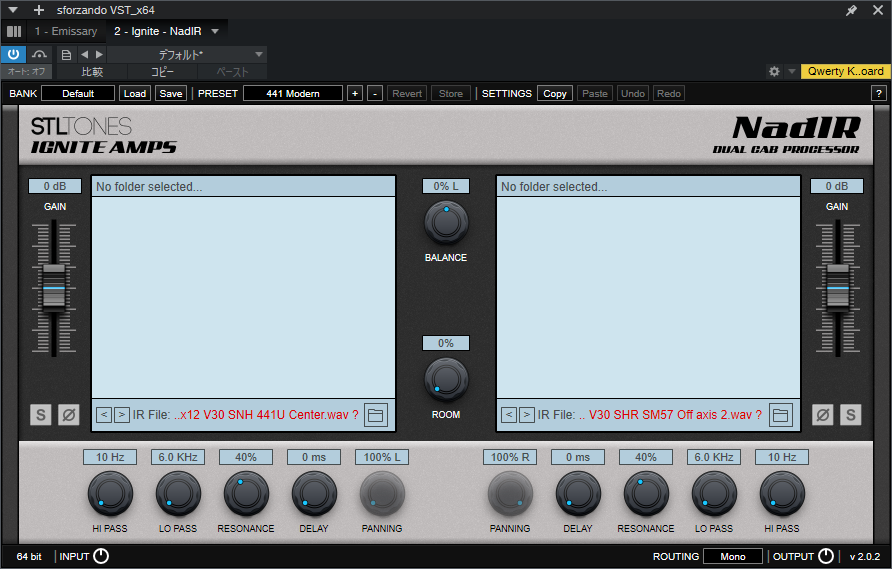The height and width of the screenshot is (569, 892).
Task: Toggle the plugin power bypass button
Action: (14, 55)
